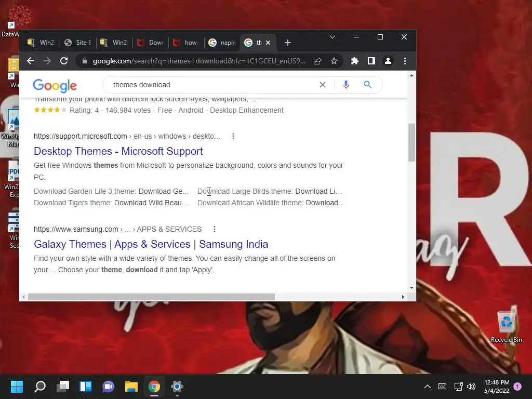Open a new tab with the plus button

pyautogui.click(x=288, y=43)
